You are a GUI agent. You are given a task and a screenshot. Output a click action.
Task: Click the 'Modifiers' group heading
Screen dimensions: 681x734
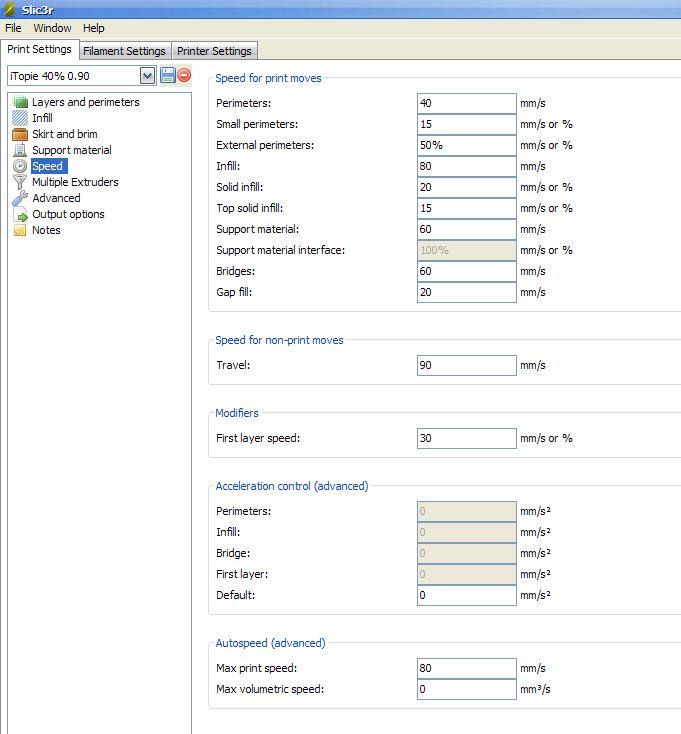click(x=237, y=413)
